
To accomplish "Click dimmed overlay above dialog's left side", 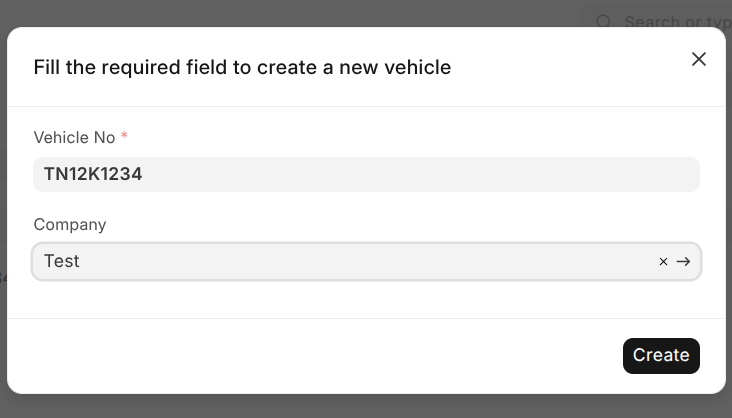I will 150,12.
